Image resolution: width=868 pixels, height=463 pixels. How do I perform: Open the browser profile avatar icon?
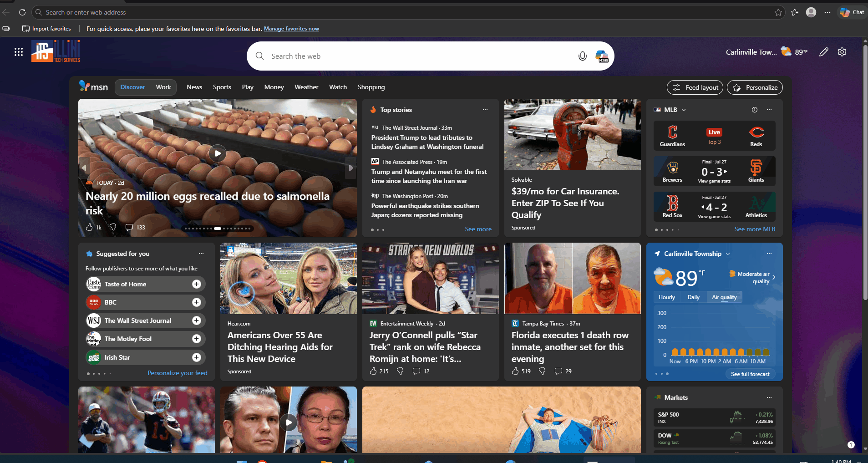[x=811, y=12]
